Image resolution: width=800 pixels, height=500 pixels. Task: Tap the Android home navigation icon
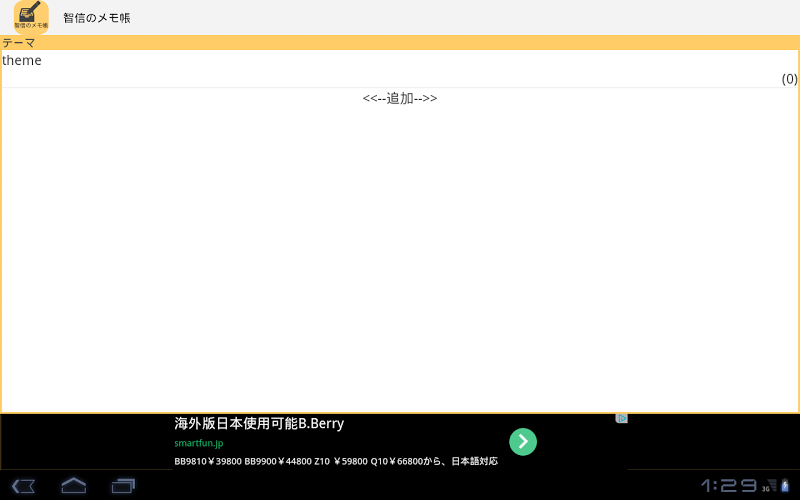coord(73,485)
